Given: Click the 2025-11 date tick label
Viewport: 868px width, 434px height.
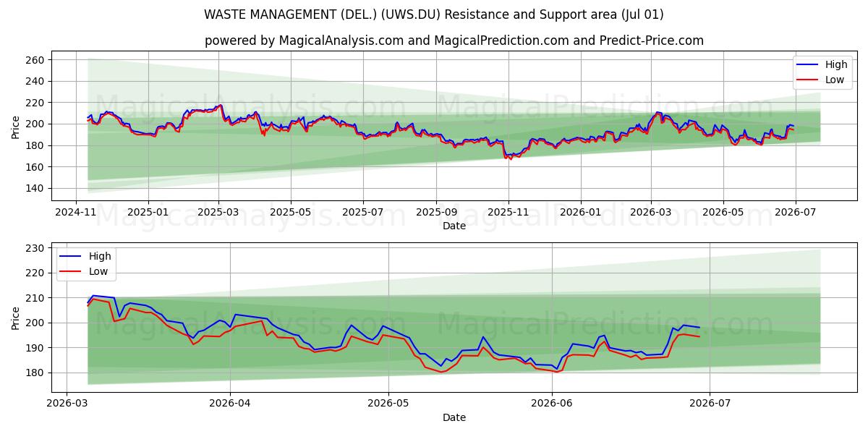Looking at the screenshot, I should pos(509,213).
